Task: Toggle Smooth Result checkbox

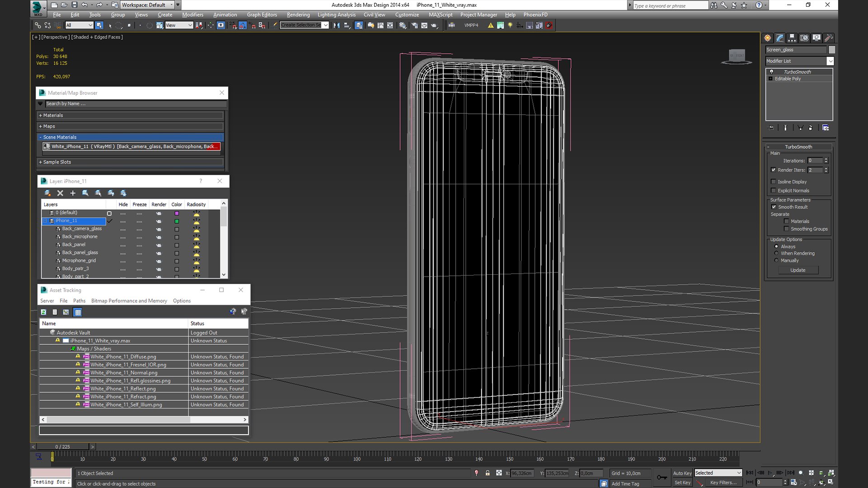Action: [774, 207]
